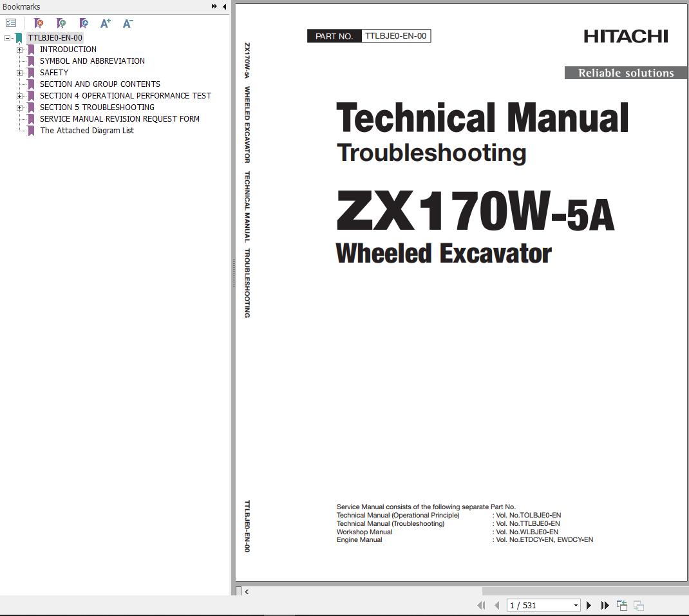
Task: Click Technical Manual heading on page
Action: tap(482, 117)
